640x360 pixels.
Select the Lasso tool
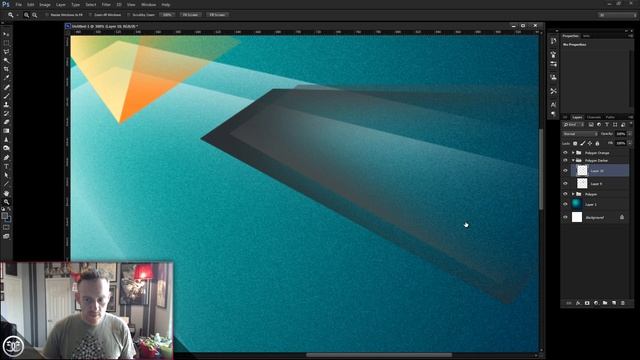click(6, 52)
